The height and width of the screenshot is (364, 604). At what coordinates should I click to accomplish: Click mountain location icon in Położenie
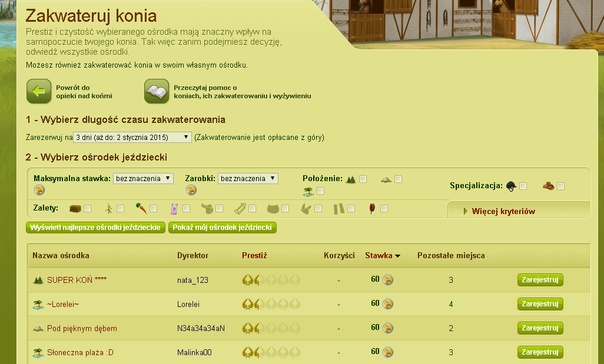coord(386,179)
